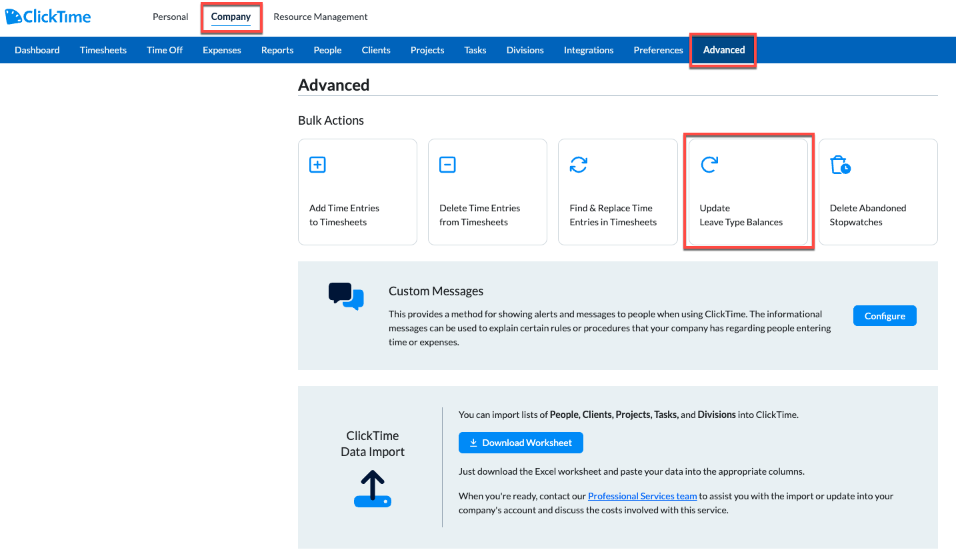Click the plus icon on Add Time Entries card
The height and width of the screenshot is (560, 956).
click(317, 165)
